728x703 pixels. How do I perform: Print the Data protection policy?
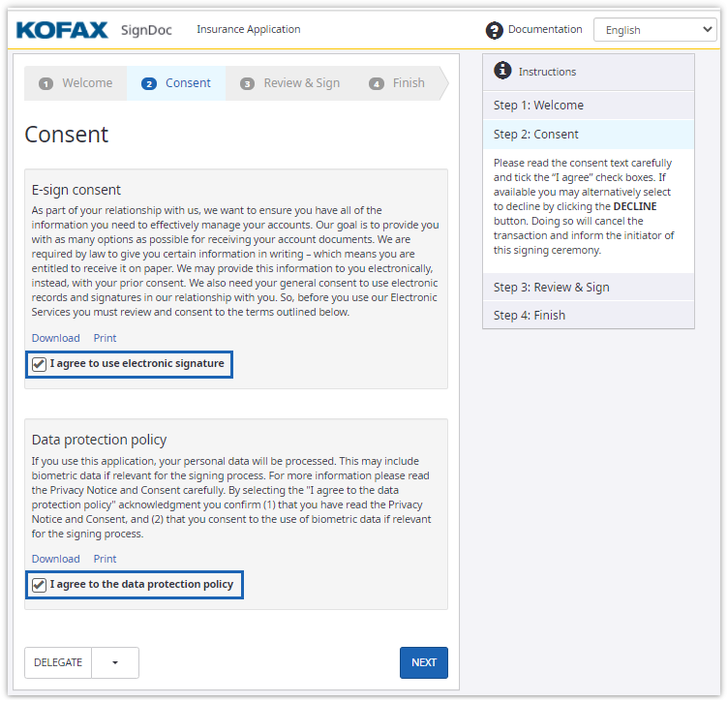click(105, 559)
